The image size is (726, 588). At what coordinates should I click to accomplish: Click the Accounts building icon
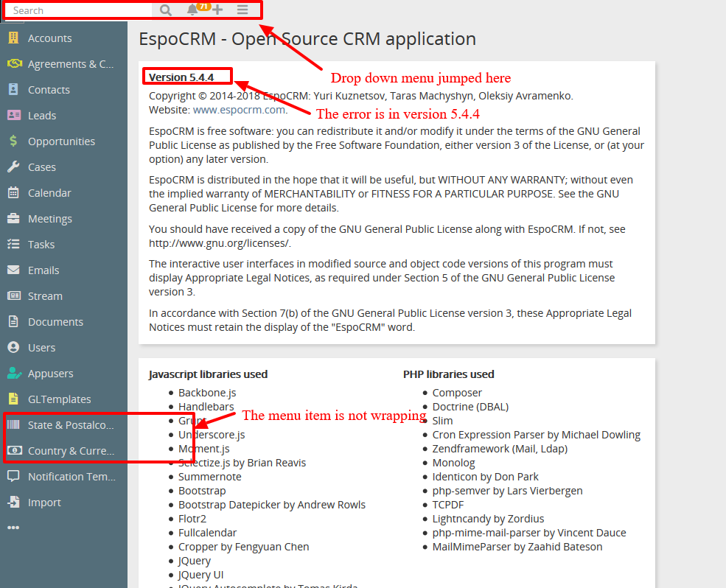(x=13, y=38)
